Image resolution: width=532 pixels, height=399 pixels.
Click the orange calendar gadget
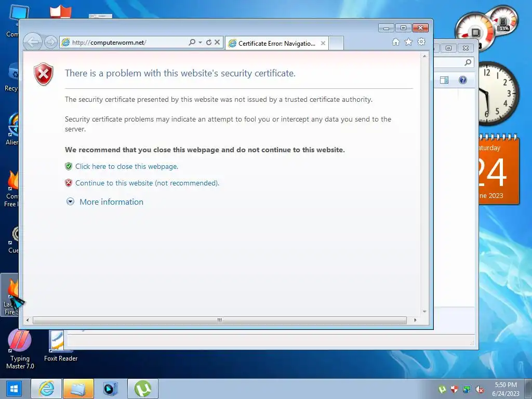(499, 170)
